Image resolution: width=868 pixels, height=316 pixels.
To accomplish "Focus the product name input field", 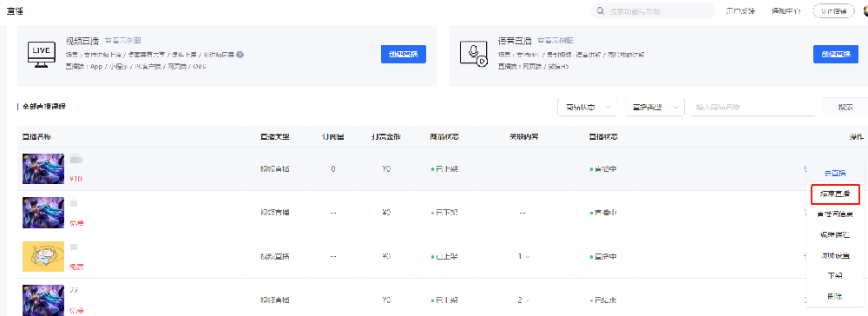I will (x=753, y=108).
